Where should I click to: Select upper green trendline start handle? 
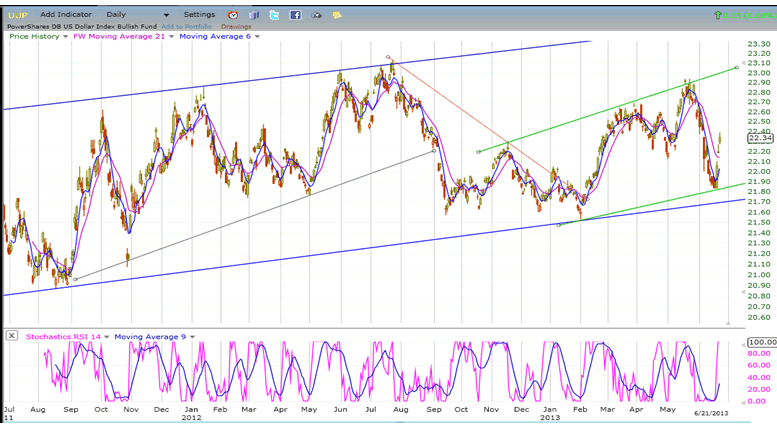tap(478, 152)
